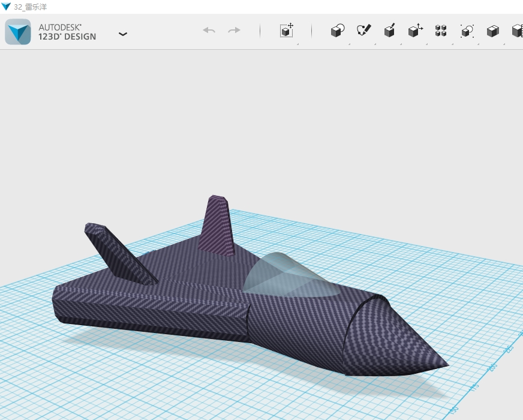This screenshot has width=523, height=420.
Task: Open the Construct tool menu
Action: click(x=390, y=31)
